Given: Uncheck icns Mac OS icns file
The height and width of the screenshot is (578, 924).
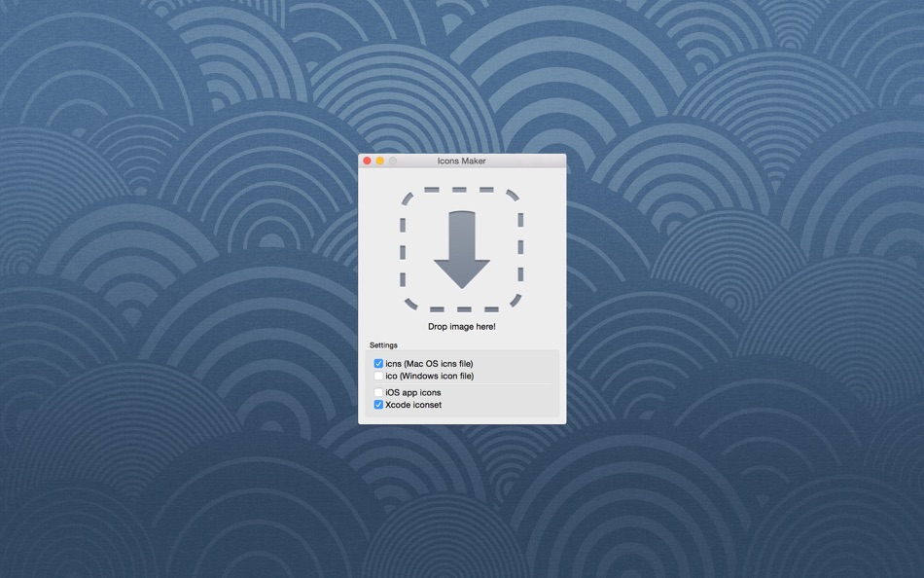Looking at the screenshot, I should (x=378, y=363).
